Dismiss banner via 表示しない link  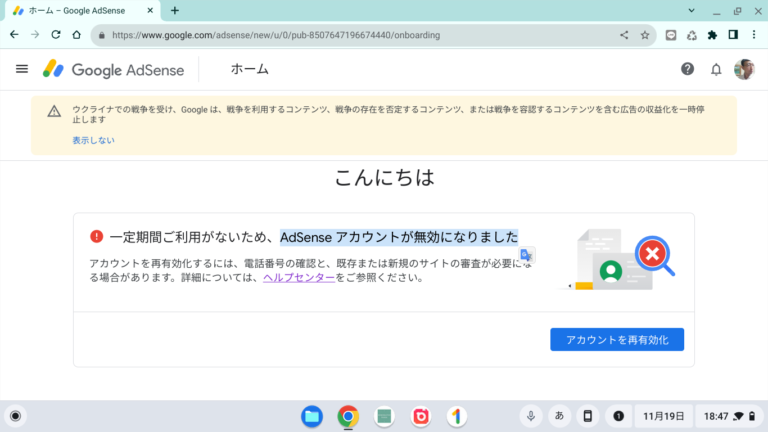click(x=94, y=140)
